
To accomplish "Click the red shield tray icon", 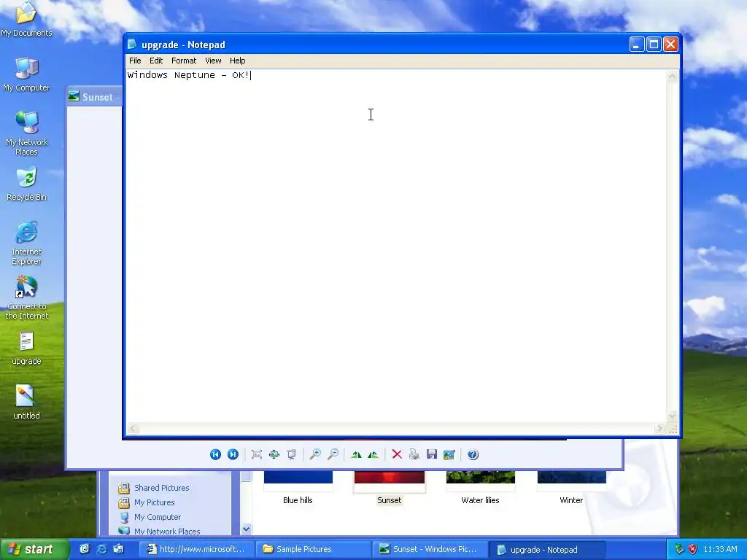I will pos(692,549).
